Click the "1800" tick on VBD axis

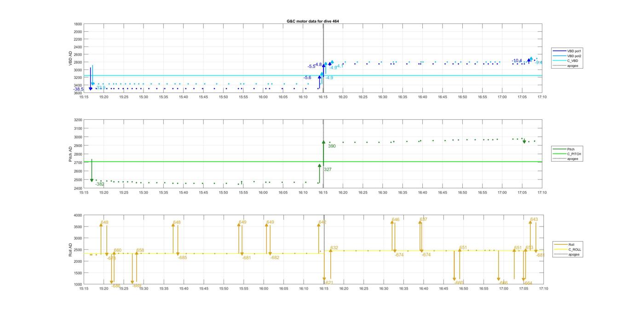coord(78,24)
